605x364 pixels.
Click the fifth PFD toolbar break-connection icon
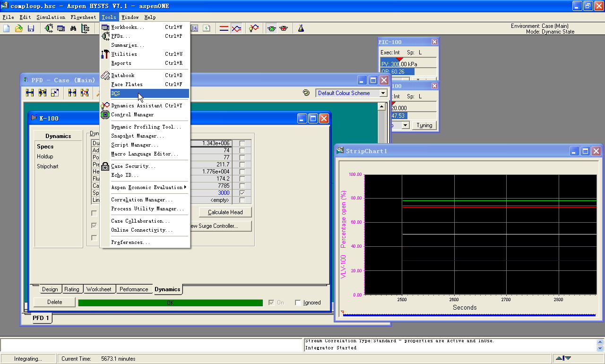click(x=85, y=93)
